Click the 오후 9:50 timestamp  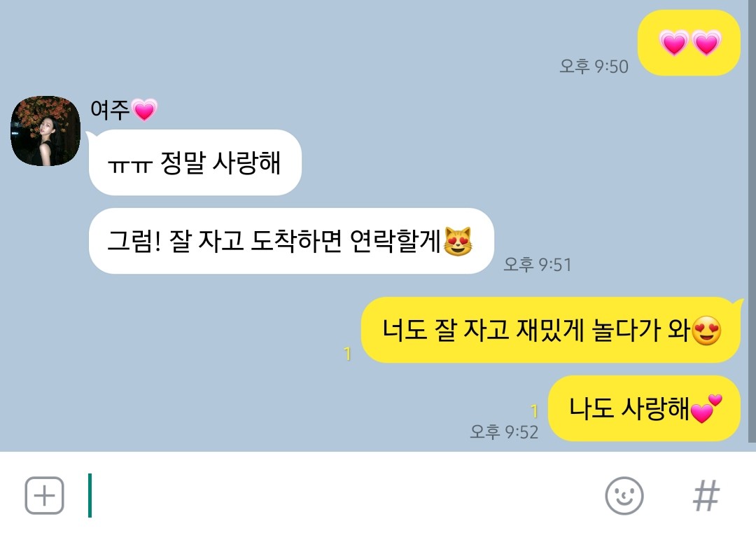[x=594, y=66]
